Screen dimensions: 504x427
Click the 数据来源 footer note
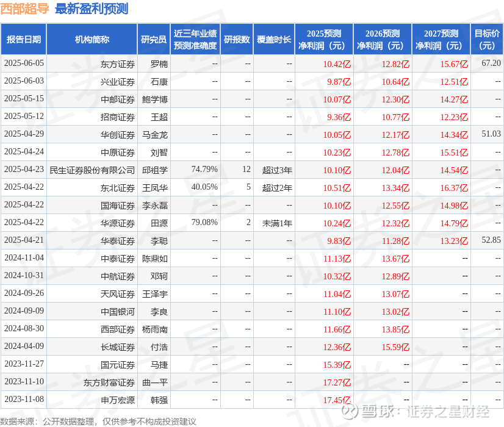click(98, 422)
